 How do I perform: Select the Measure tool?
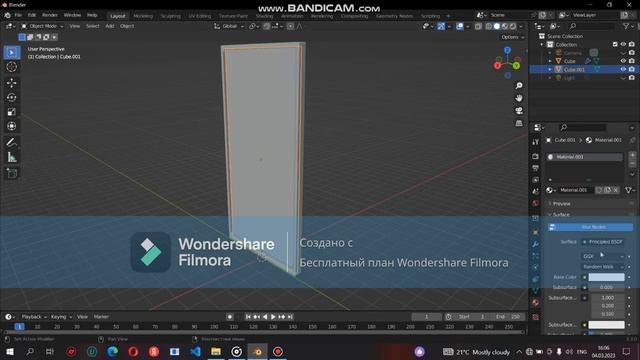(11, 157)
